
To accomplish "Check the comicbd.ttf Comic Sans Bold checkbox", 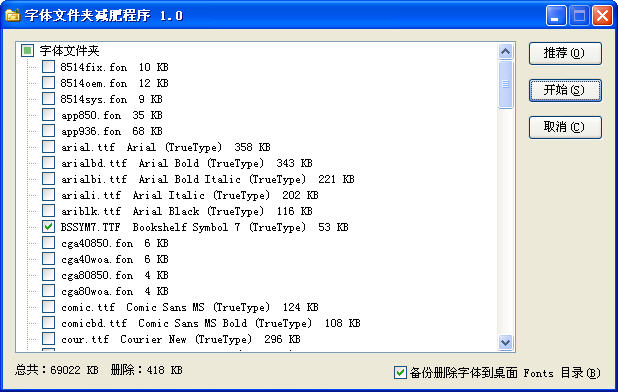I will click(48, 323).
